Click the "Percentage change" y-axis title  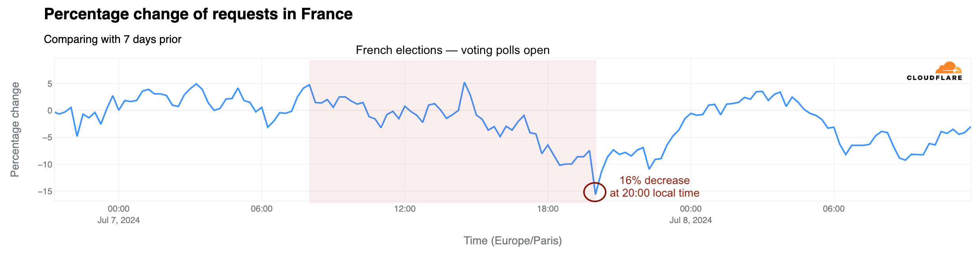click(15, 130)
